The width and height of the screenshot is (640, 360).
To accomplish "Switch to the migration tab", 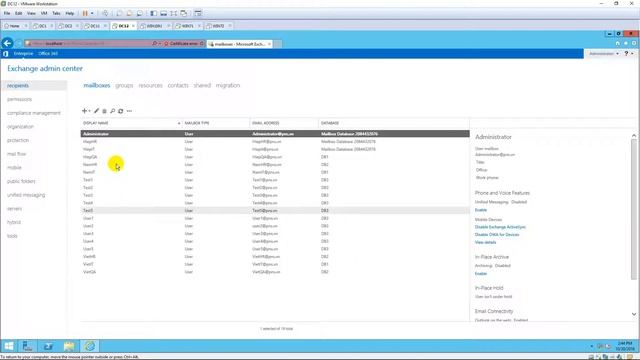I will [228, 85].
